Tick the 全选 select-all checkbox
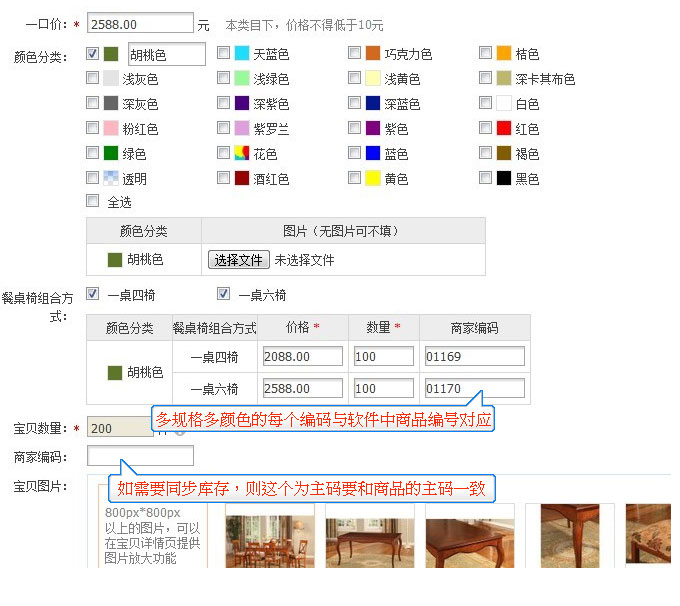Image resolution: width=680 pixels, height=606 pixels. (93, 202)
